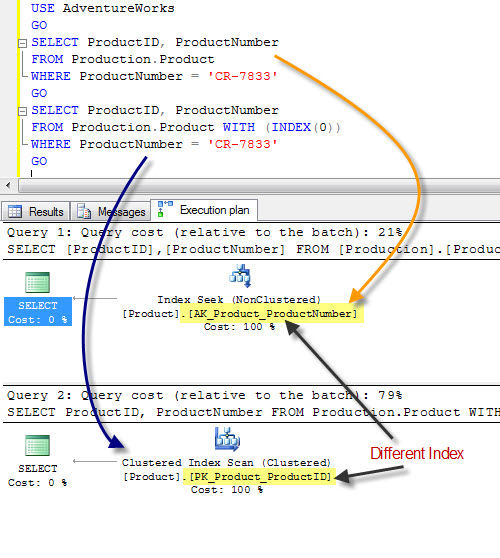Switch to the Messages tab
Image resolution: width=500 pixels, height=558 pixels.
[111, 211]
